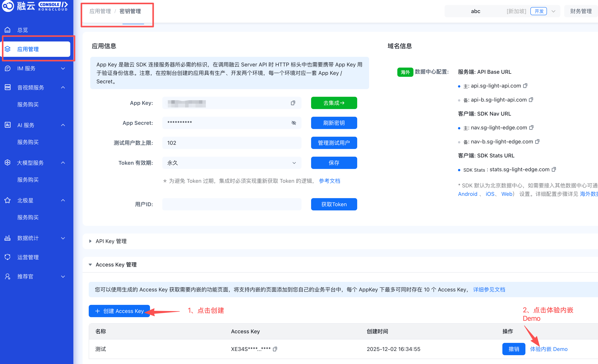Expand the IM 服务 chevron

pos(63,68)
